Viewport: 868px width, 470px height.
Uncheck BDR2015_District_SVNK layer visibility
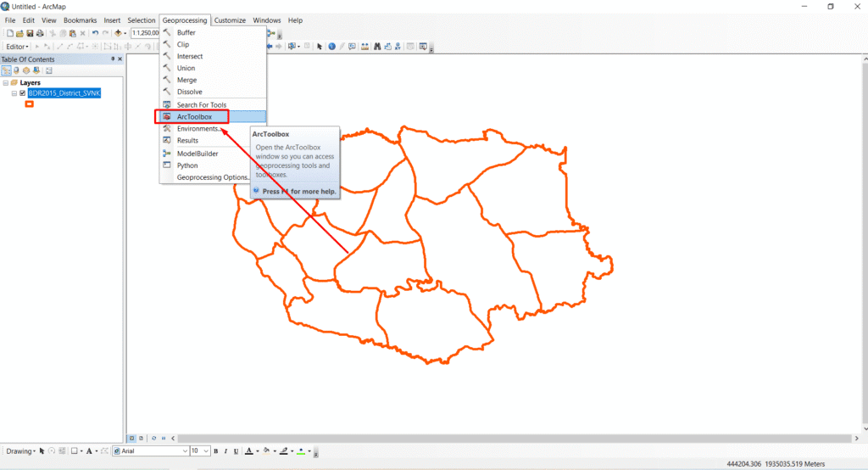[x=23, y=93]
